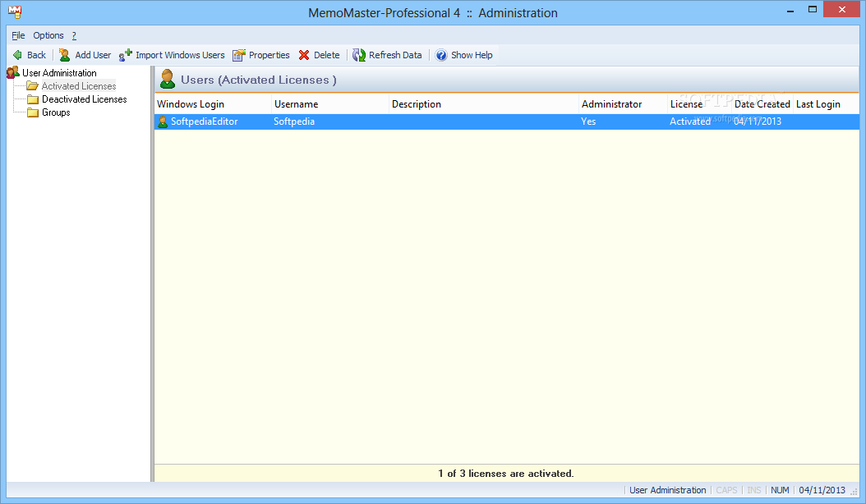
Task: Click the large user icon in the Users header
Action: 168,79
